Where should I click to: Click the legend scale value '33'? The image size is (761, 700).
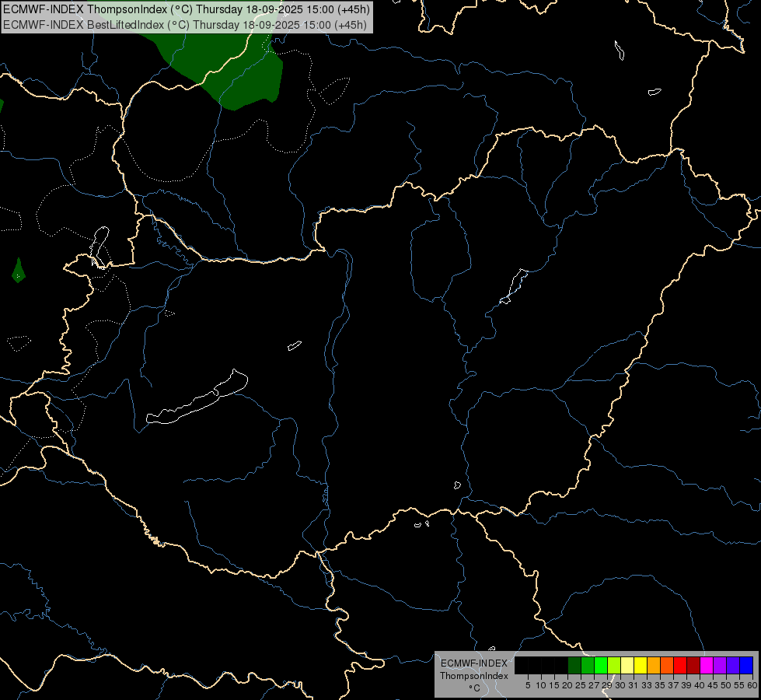(647, 685)
